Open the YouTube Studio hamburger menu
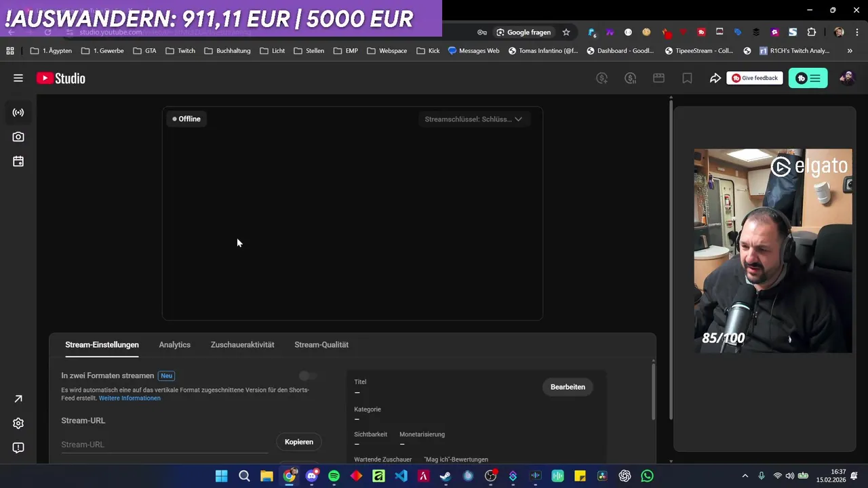 coord(18,78)
